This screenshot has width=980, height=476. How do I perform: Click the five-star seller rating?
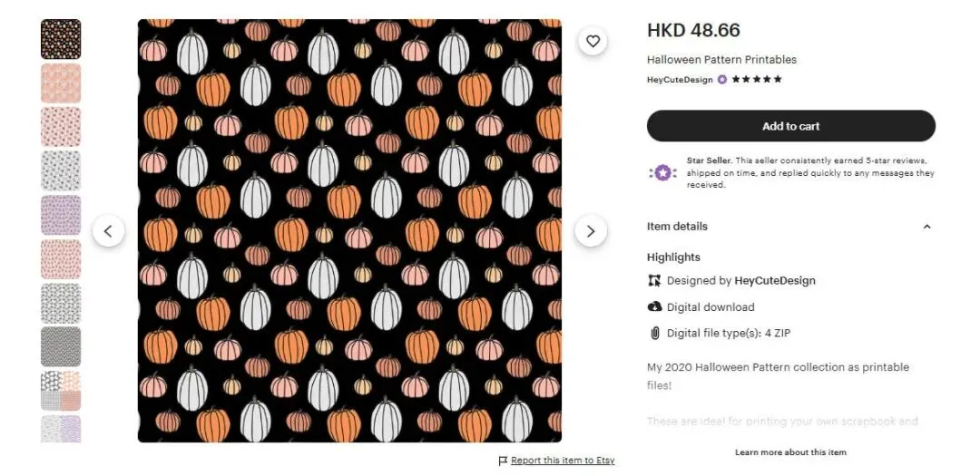point(757,80)
